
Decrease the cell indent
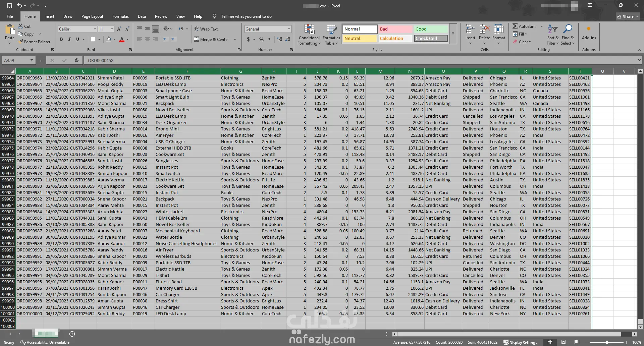[166, 39]
